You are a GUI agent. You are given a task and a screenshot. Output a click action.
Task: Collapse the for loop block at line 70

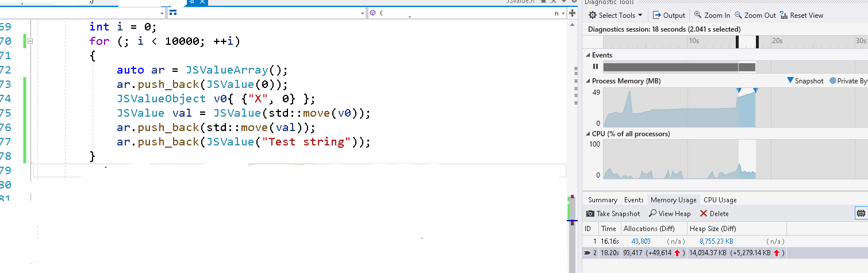[x=30, y=41]
